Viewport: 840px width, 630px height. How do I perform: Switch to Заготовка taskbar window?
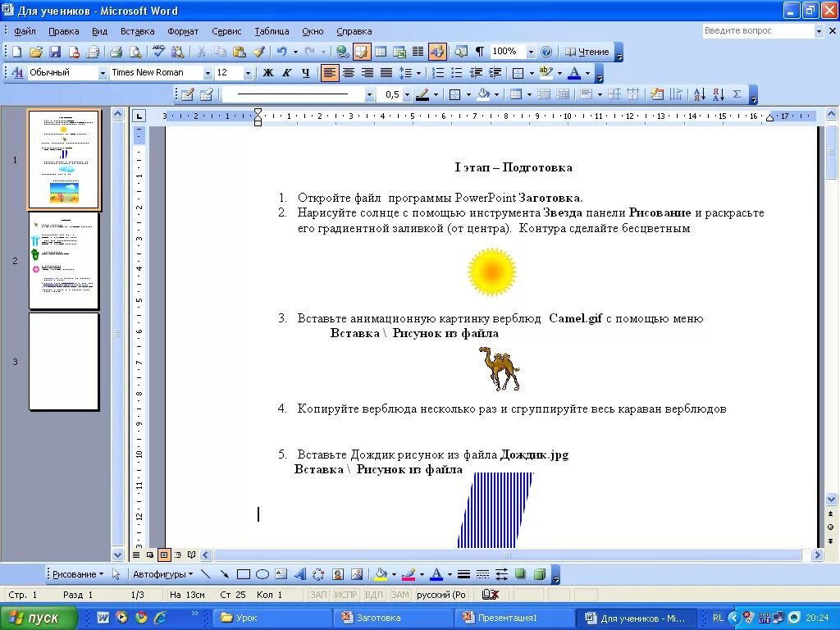pyautogui.click(x=394, y=618)
